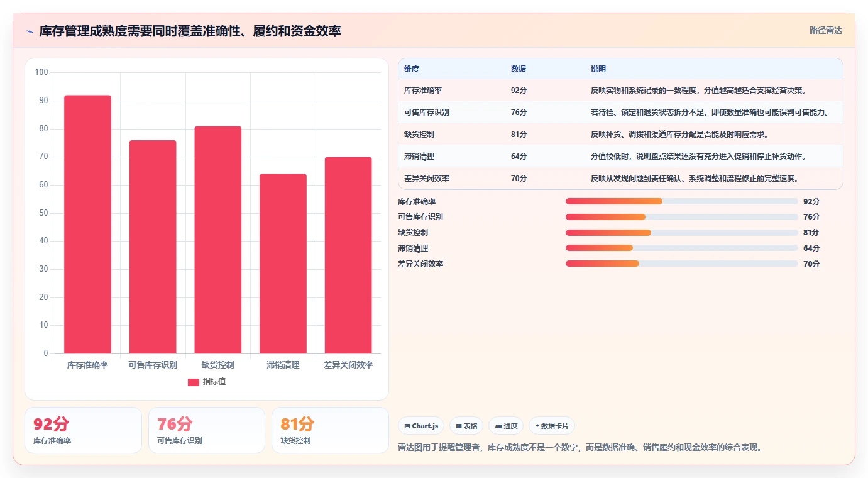Image resolution: width=868 pixels, height=478 pixels.
Task: Click the footer note starting 雷达图用于提醒管理者
Action: coord(581,448)
